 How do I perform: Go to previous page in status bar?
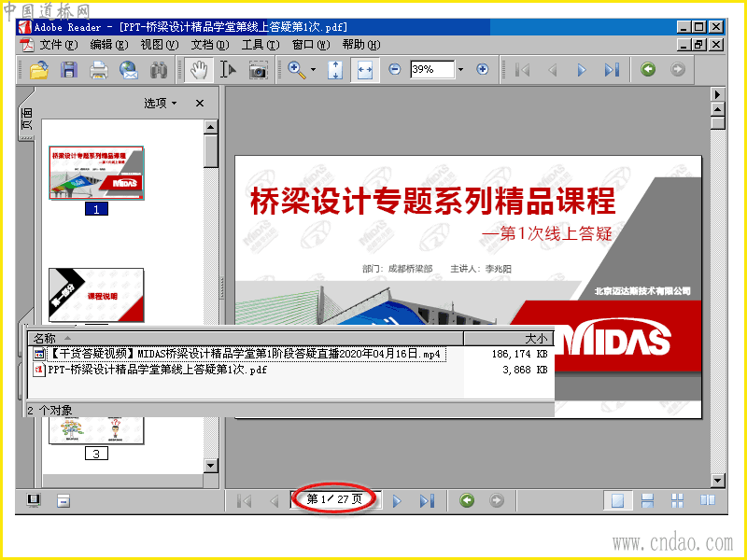pos(275,500)
